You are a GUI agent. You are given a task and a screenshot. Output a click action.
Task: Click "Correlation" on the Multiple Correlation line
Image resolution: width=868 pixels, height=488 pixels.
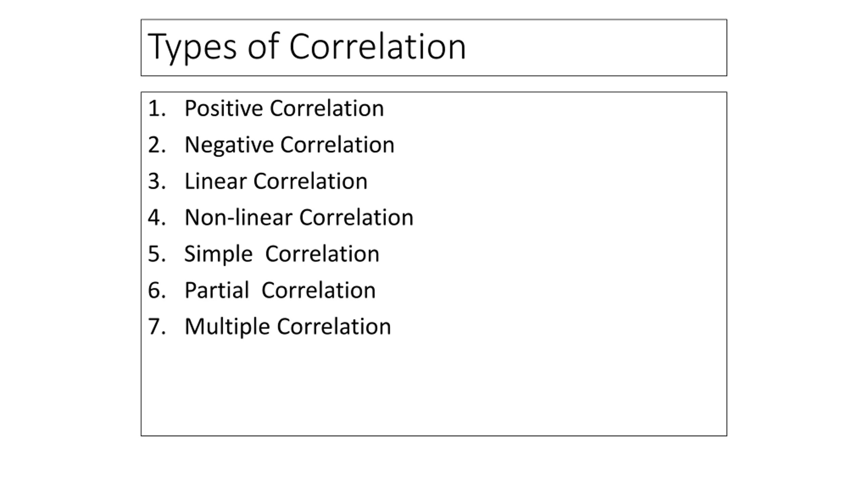click(334, 326)
